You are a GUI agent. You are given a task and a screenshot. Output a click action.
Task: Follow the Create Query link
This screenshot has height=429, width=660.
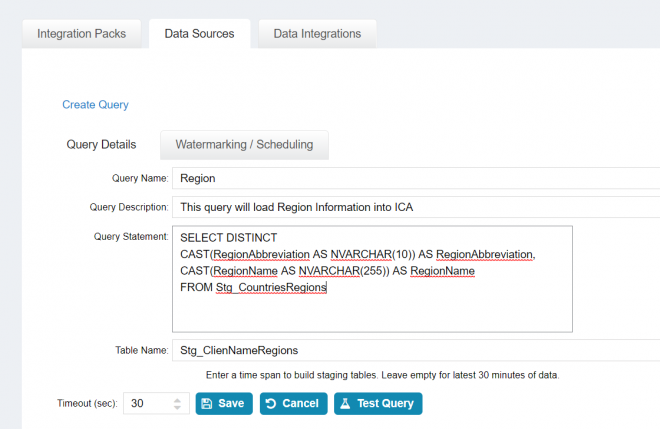[x=95, y=104]
